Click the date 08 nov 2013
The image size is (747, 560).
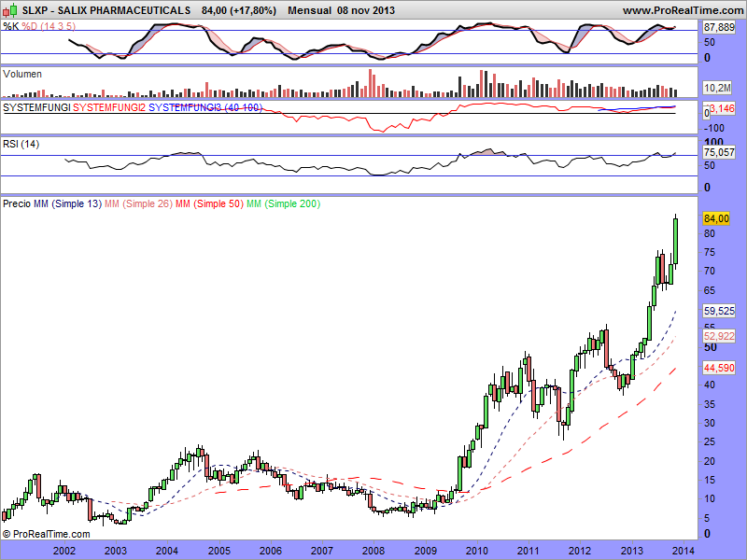click(x=366, y=10)
